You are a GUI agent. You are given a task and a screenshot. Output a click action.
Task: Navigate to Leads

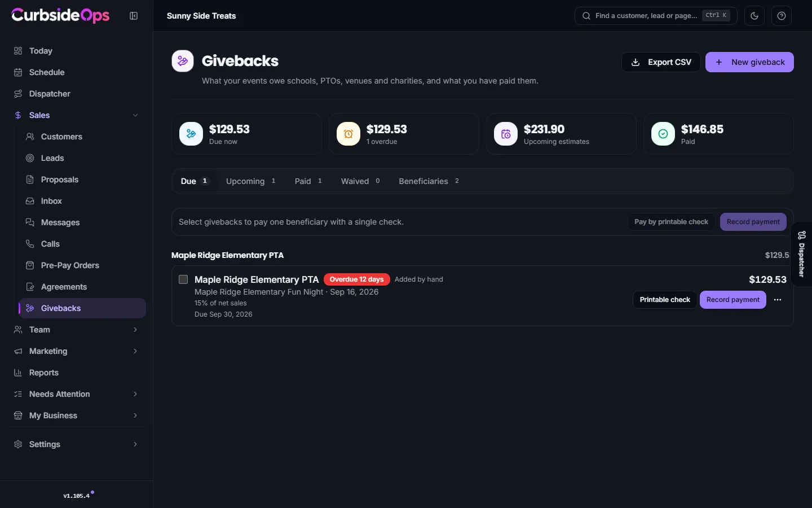pos(82,158)
